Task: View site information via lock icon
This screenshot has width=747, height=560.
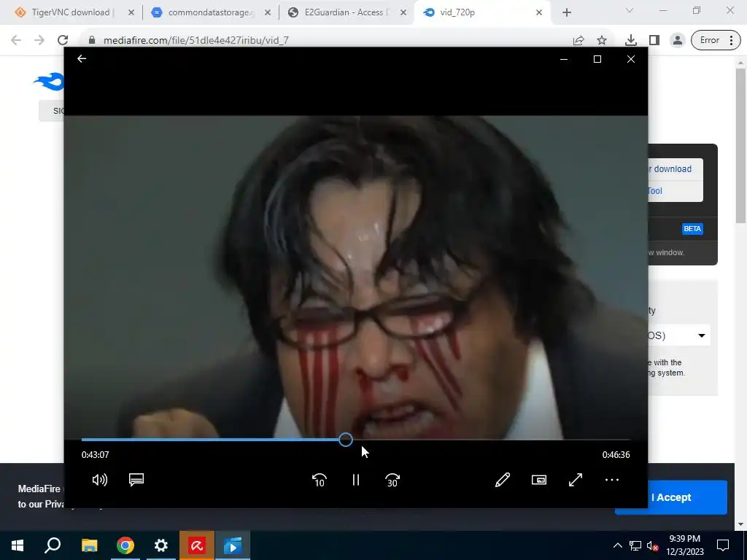Action: coord(92,40)
